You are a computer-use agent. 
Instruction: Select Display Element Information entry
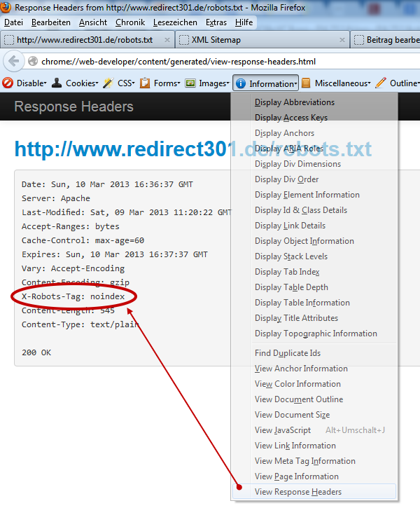(314, 195)
